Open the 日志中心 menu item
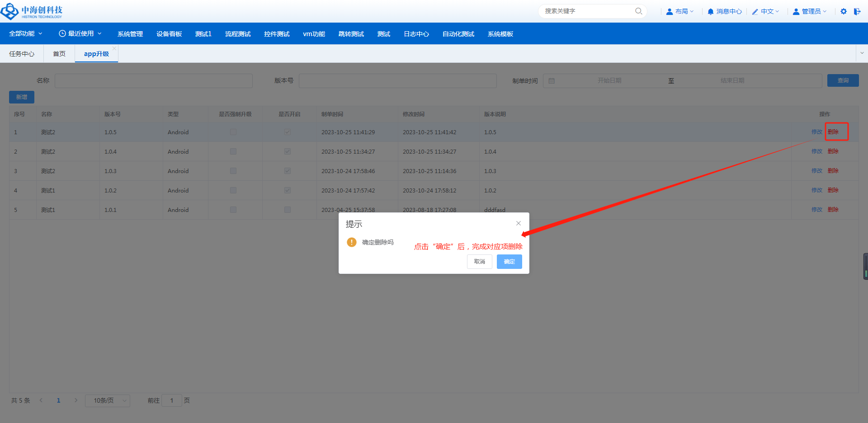 point(416,34)
